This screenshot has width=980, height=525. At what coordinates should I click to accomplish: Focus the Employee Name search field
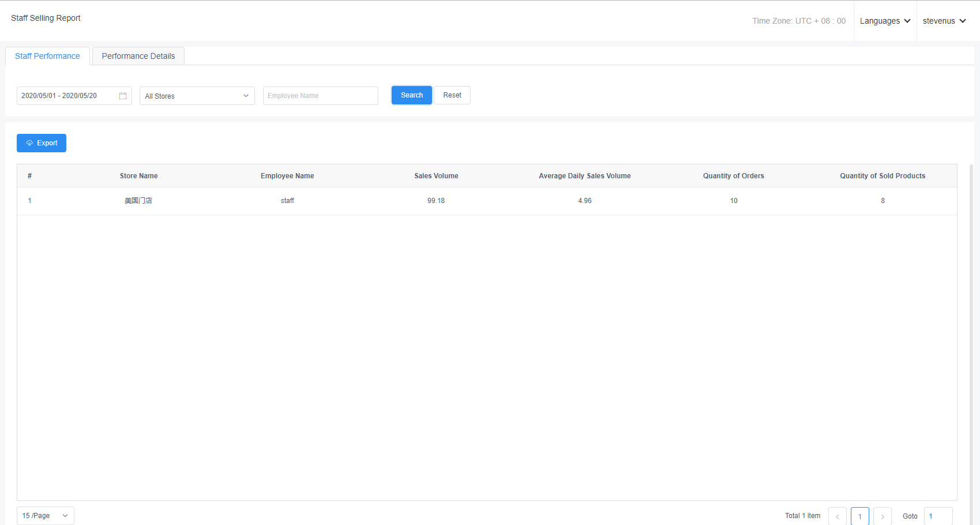coord(320,96)
